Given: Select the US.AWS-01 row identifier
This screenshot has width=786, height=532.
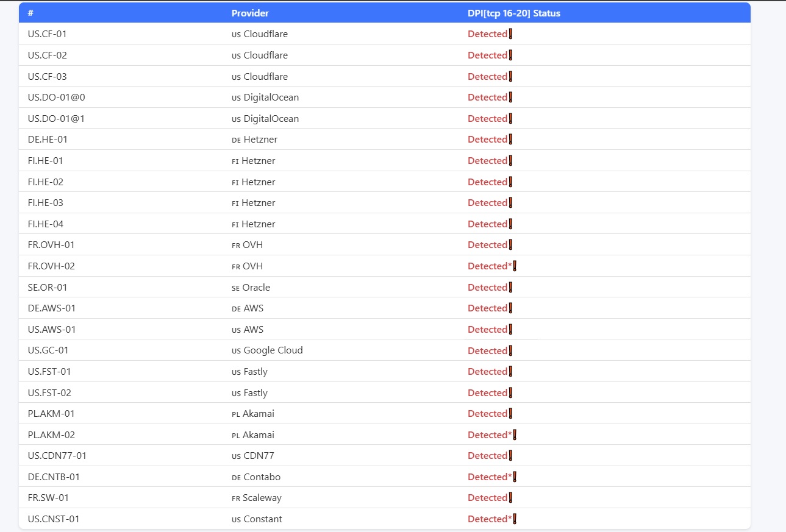Looking at the screenshot, I should [x=52, y=330].
